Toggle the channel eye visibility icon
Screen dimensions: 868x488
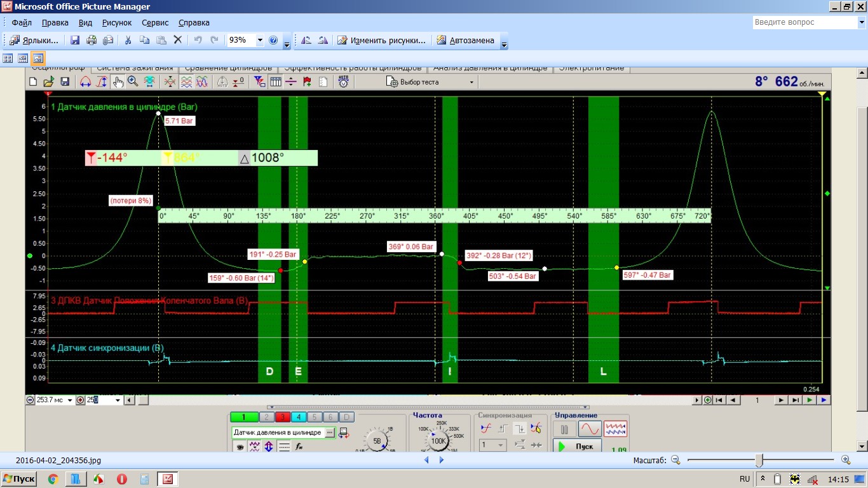pos(240,447)
